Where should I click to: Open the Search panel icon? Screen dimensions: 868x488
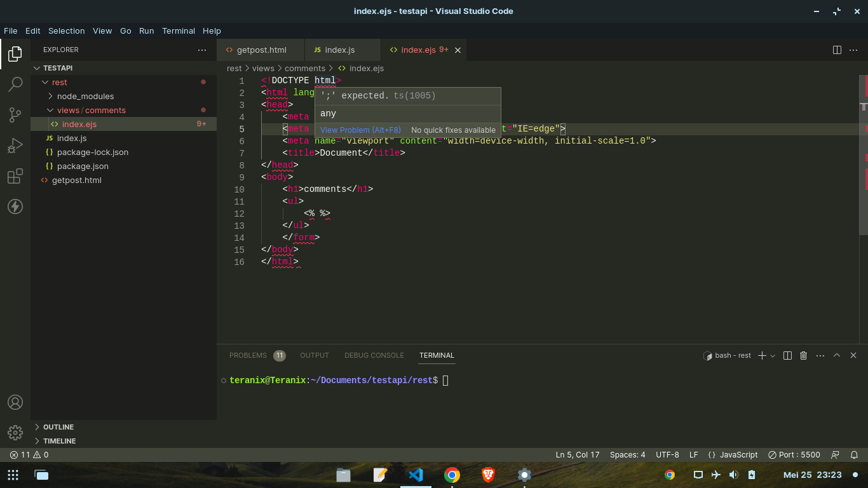click(x=15, y=85)
